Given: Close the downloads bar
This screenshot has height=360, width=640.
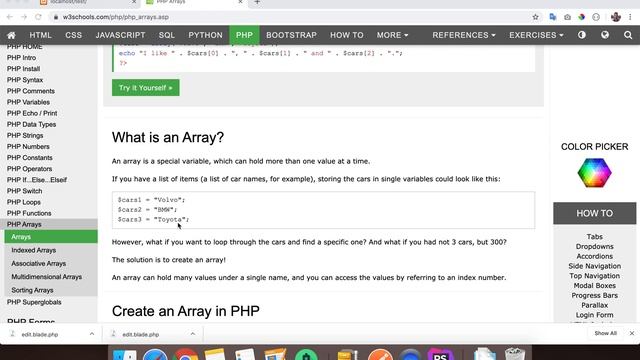Looking at the screenshot, I should point(631,333).
